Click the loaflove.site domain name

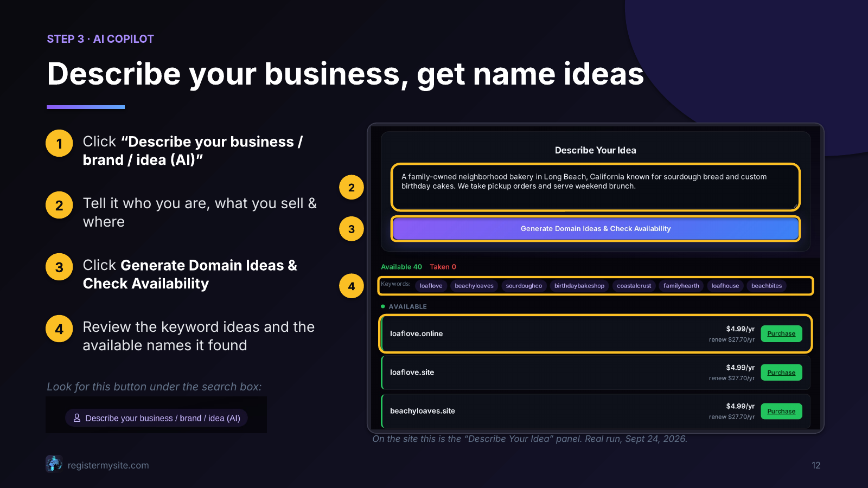coord(412,373)
